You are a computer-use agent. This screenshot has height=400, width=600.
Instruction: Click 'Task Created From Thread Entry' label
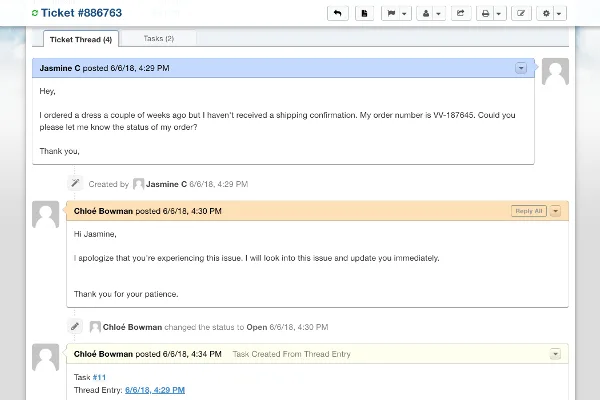292,354
